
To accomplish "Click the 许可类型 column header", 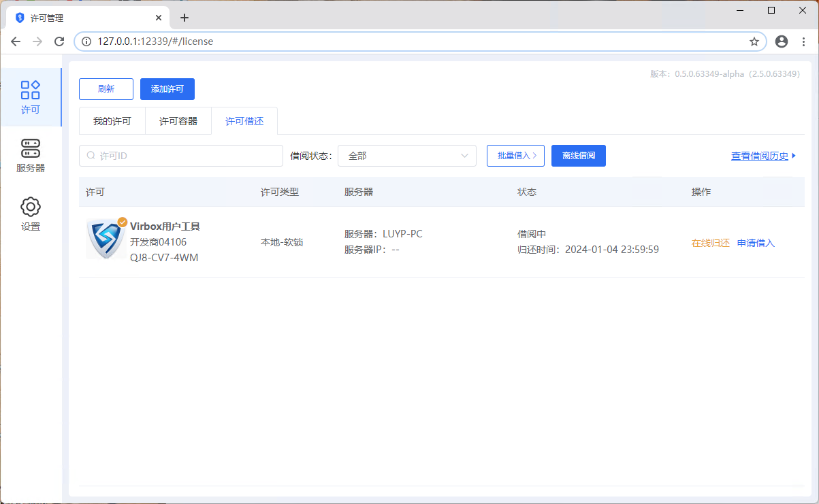I will pyautogui.click(x=280, y=192).
